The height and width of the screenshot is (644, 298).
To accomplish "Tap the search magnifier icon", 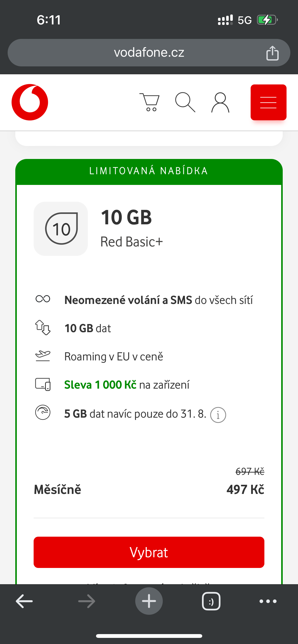I will pyautogui.click(x=185, y=102).
